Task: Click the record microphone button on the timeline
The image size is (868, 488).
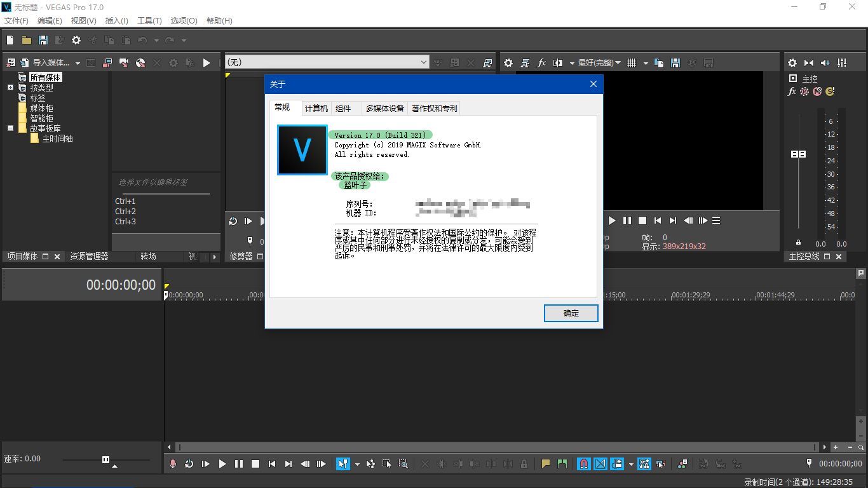Action: click(172, 464)
